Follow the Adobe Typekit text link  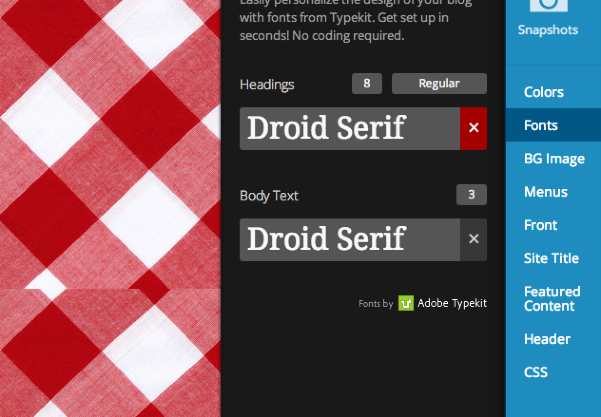pyautogui.click(x=452, y=303)
